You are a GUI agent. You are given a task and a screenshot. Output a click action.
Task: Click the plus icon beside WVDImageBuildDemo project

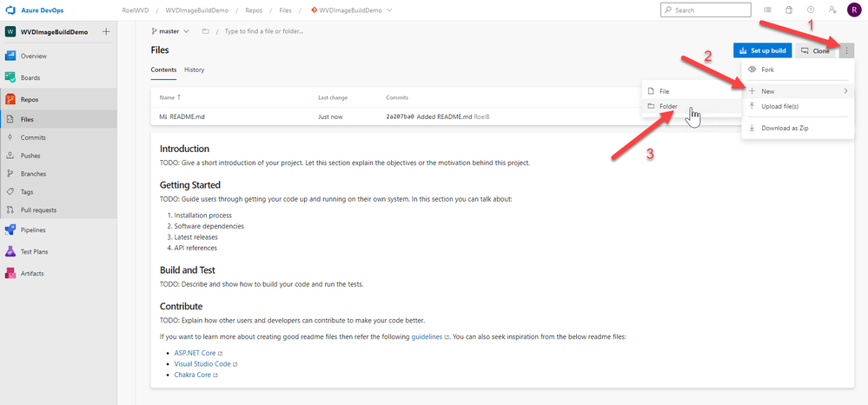[106, 32]
